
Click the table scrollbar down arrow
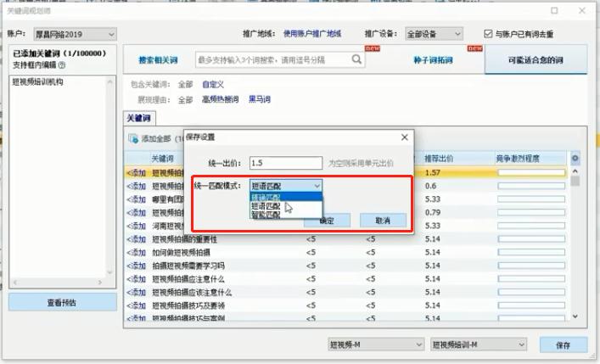pyautogui.click(x=575, y=316)
